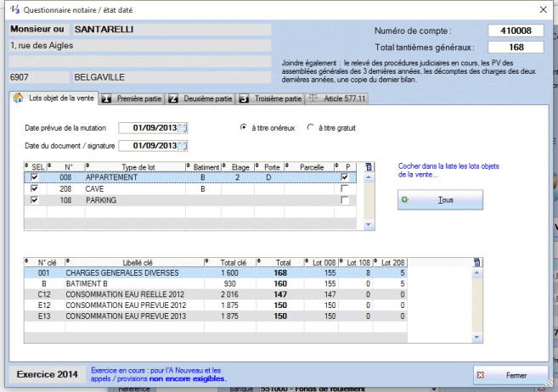Image resolution: width=558 pixels, height=392 pixels.
Task: Click the BELGAVILLE city field
Action: pos(172,77)
